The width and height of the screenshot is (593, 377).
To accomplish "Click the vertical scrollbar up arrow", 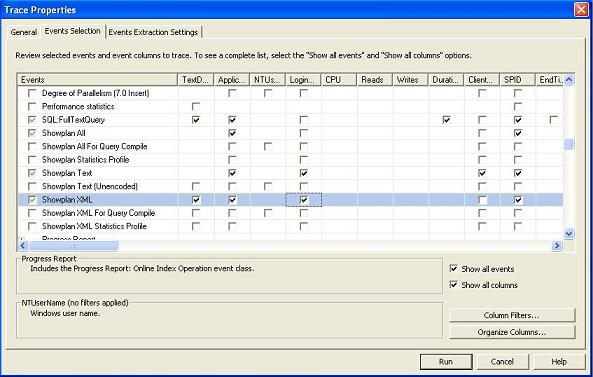I will (569, 79).
